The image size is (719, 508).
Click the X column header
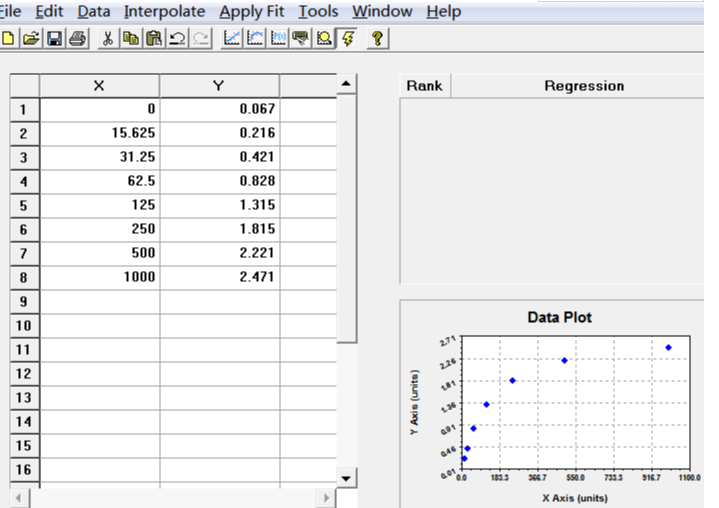[x=98, y=86]
